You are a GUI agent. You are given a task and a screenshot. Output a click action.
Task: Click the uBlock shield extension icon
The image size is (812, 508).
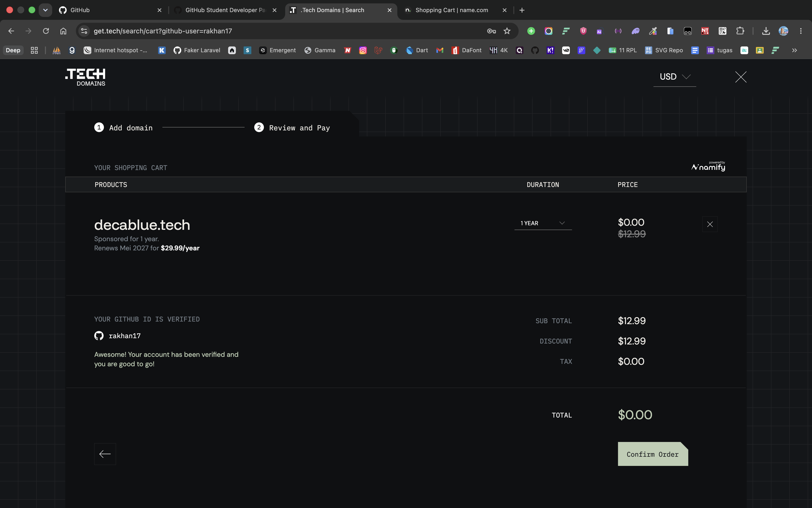[x=583, y=31]
